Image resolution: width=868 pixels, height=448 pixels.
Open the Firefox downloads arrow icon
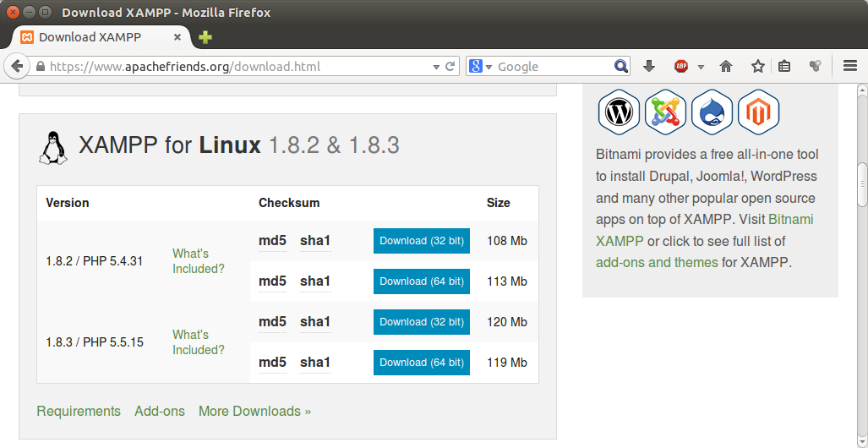click(x=649, y=66)
